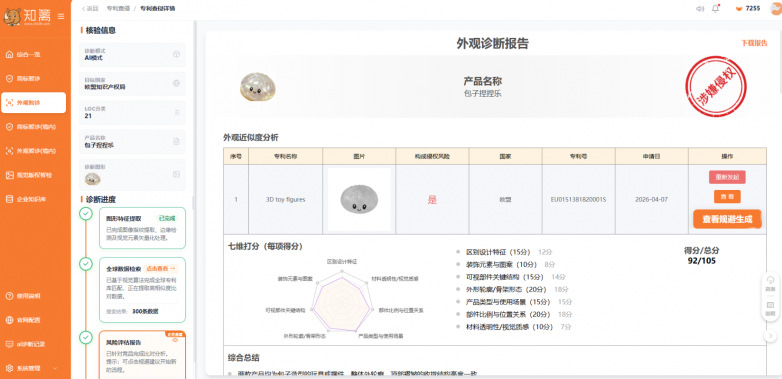Viewport: 782px width, 379px height.
Task: Click the 图形特征提取 progress step card
Action: tap(142, 228)
